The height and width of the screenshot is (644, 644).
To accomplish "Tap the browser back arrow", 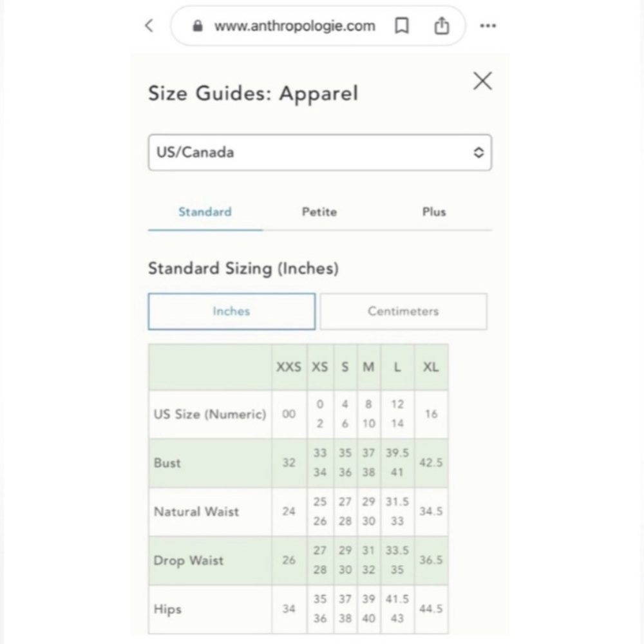I will pos(149,26).
